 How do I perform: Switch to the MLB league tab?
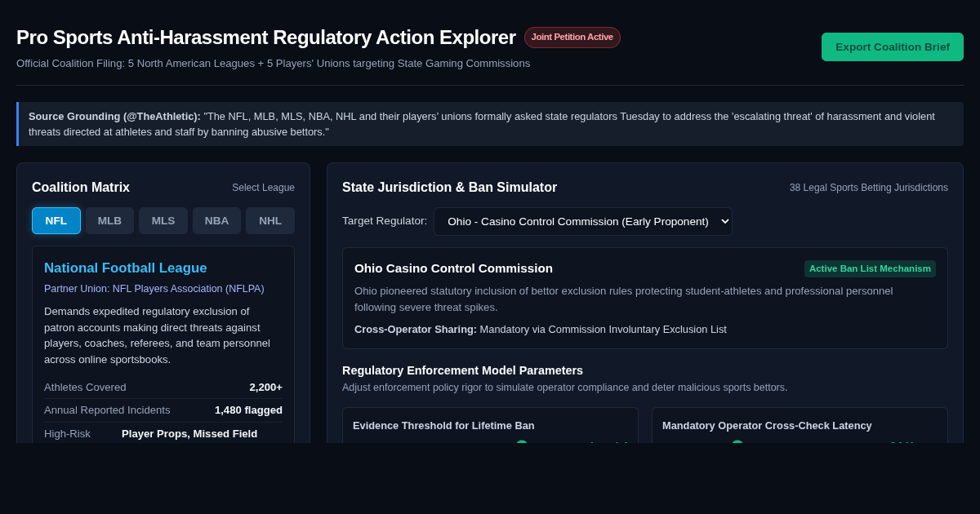109,220
